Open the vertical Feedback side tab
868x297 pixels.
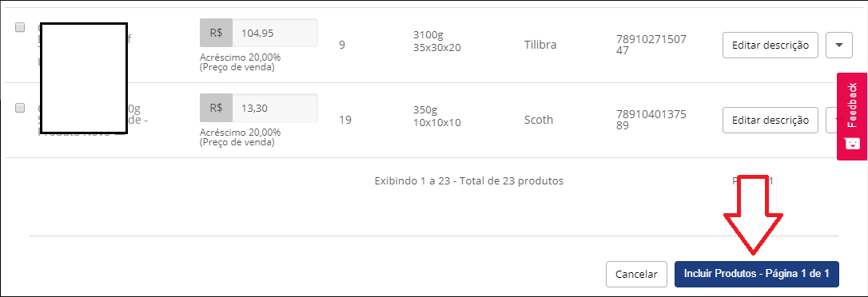(852, 117)
